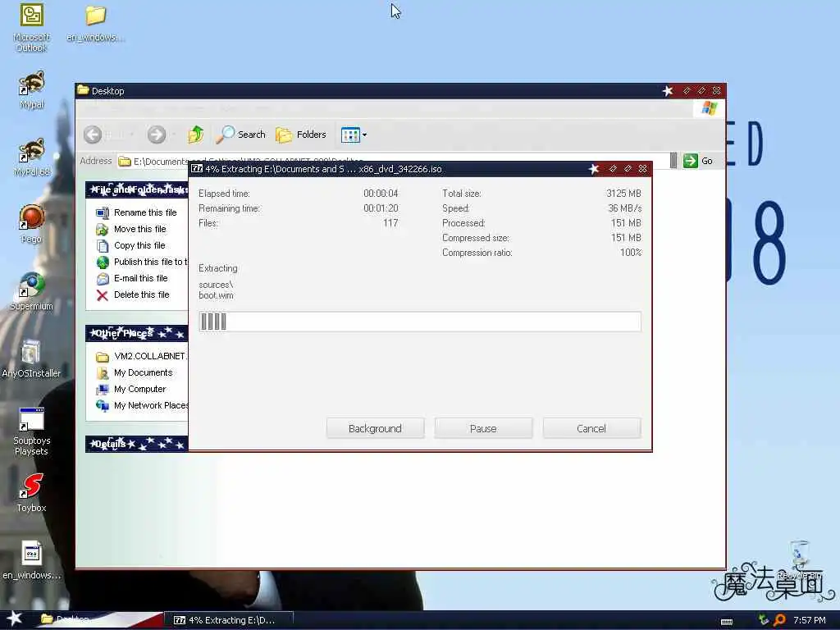Click the boot.wim file name text
Viewport: 840px width, 630px height.
216,295
